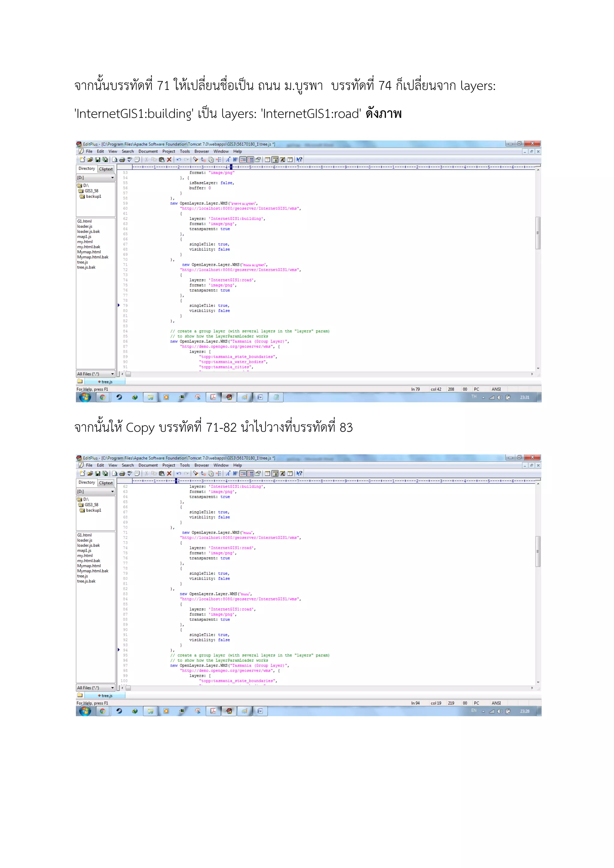
Task: Click Windows Start orb in the lower taskbar
Action: coord(85,711)
